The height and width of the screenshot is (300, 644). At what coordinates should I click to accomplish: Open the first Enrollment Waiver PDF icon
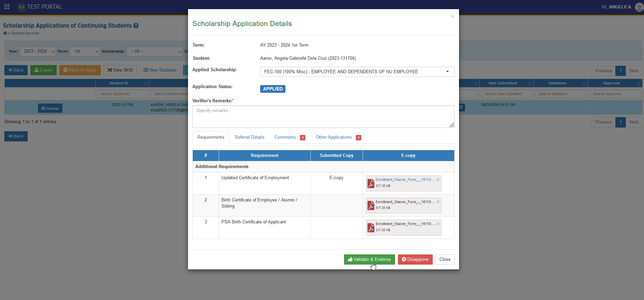click(371, 183)
